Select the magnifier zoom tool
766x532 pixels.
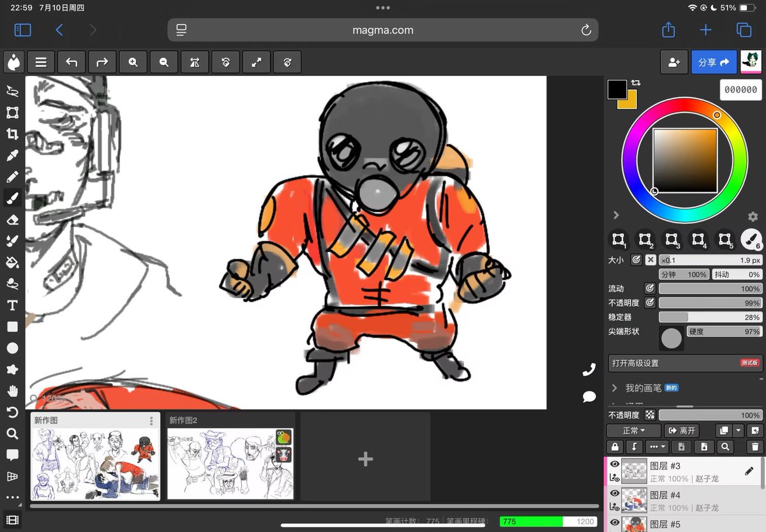(x=12, y=434)
